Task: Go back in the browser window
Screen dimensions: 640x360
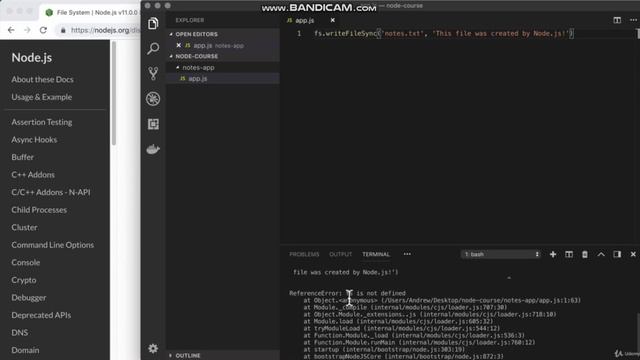Action: 11,30
